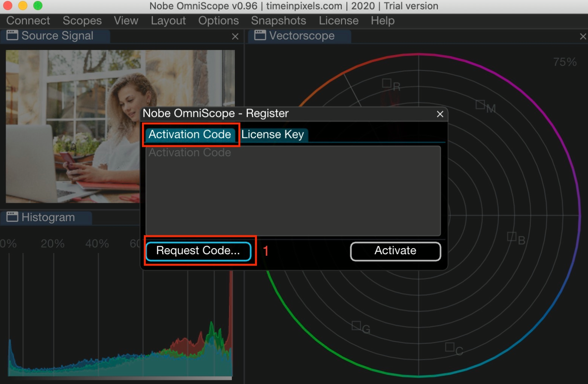
Task: Select the Activation Code tab
Action: point(190,134)
